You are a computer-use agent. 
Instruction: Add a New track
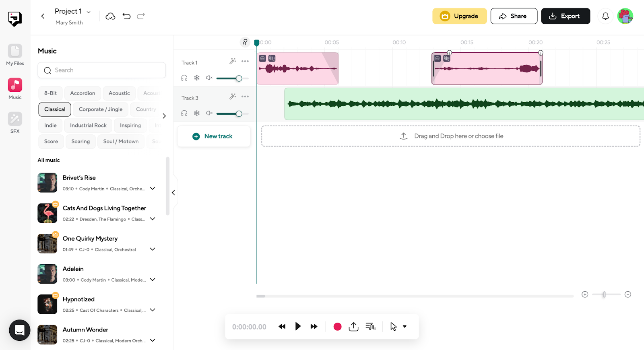pos(214,136)
